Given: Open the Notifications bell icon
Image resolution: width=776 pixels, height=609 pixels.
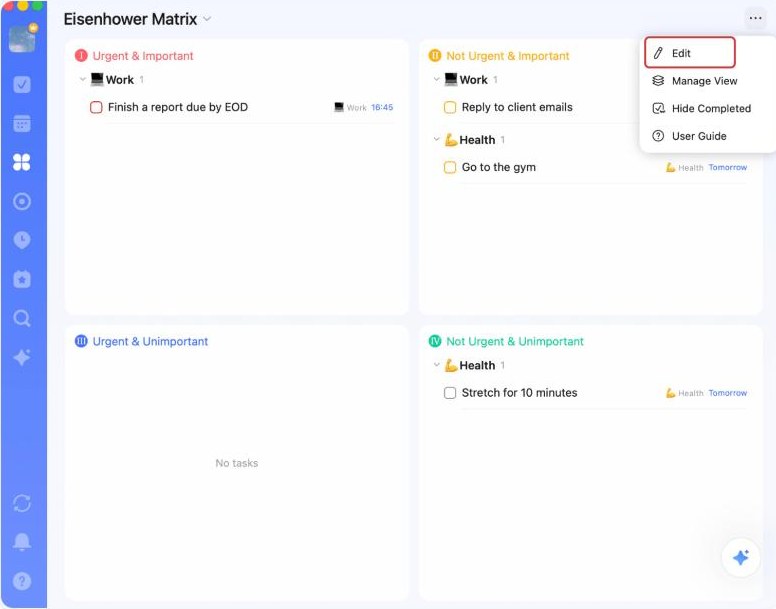Looking at the screenshot, I should pos(22,542).
